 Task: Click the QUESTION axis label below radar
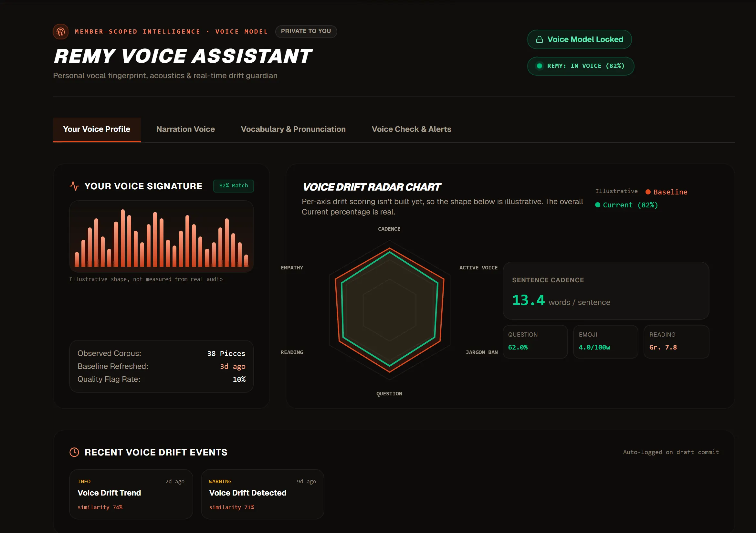click(x=389, y=394)
